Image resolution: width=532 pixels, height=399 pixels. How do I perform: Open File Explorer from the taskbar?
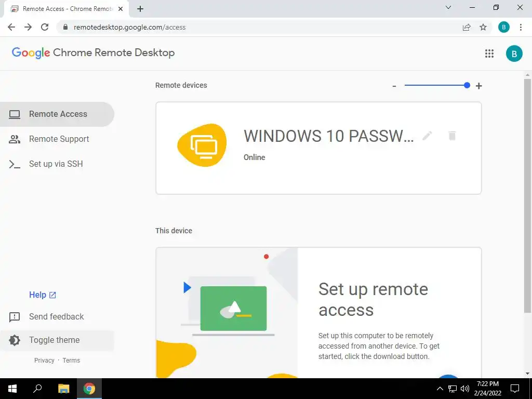pos(63,389)
